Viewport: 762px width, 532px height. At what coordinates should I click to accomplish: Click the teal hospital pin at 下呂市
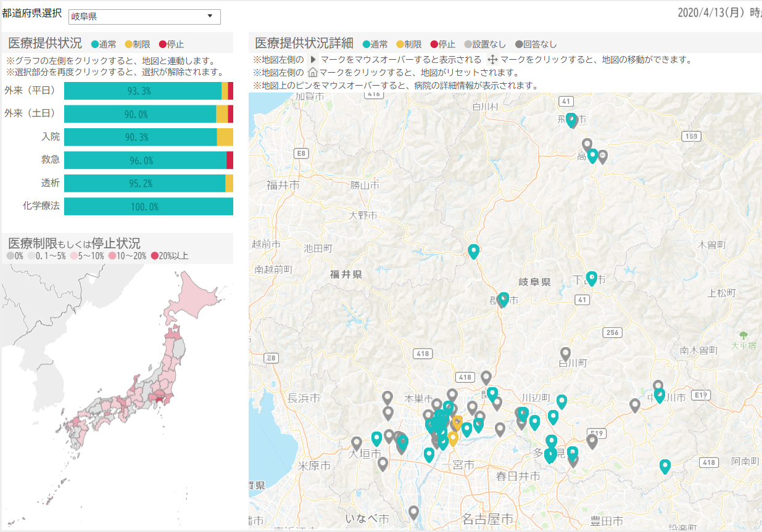(x=592, y=278)
